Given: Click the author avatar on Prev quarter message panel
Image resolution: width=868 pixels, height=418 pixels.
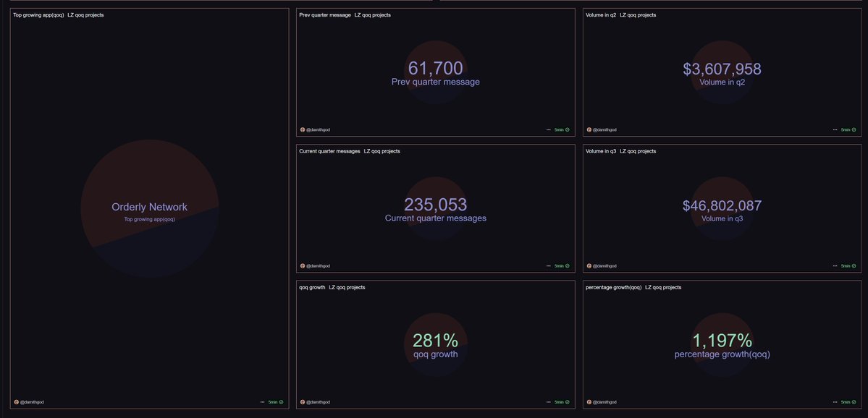Looking at the screenshot, I should coord(303,130).
